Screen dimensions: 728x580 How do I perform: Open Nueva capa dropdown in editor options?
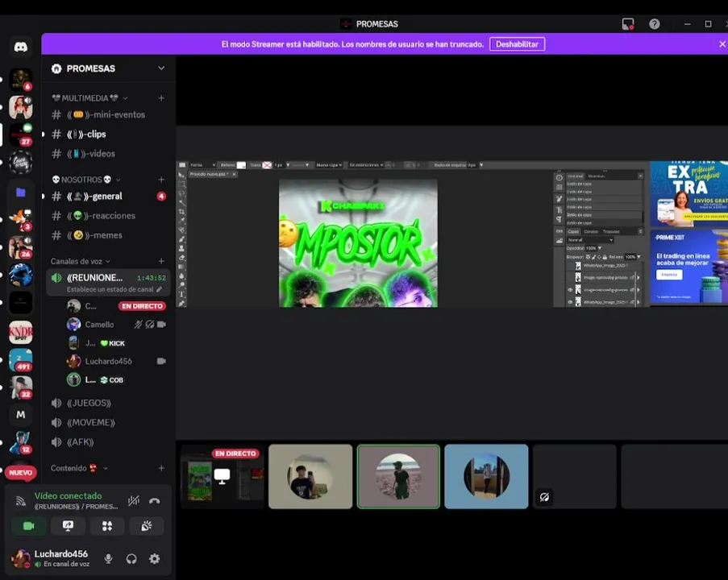coord(329,164)
